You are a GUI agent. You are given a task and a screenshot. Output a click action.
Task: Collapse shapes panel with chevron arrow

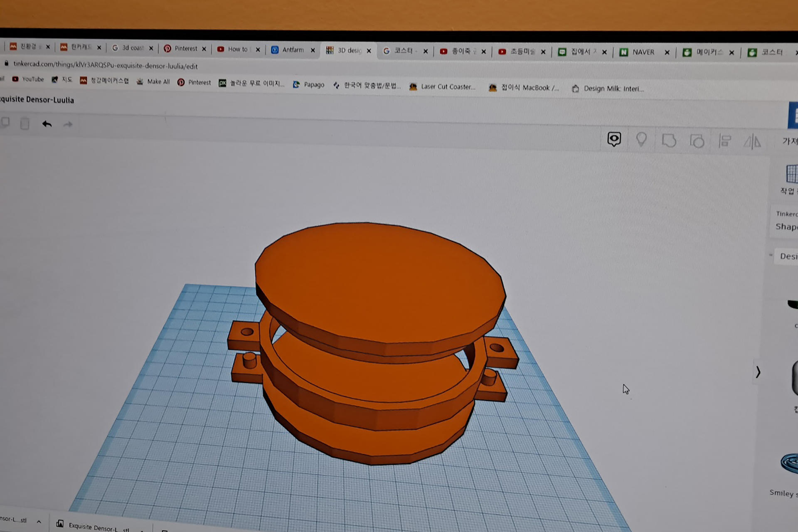click(758, 372)
